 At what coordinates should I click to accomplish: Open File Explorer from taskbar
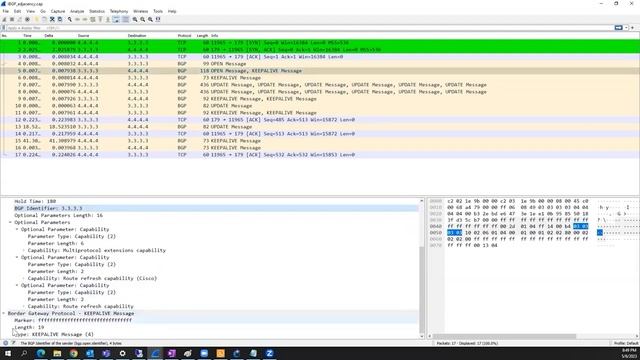click(57, 353)
